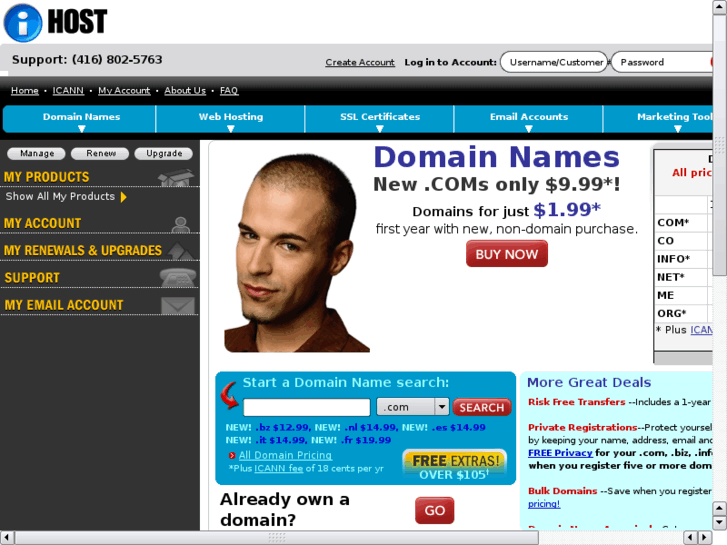Click the Bulk Domains text
The width and height of the screenshot is (727, 545).
point(562,491)
